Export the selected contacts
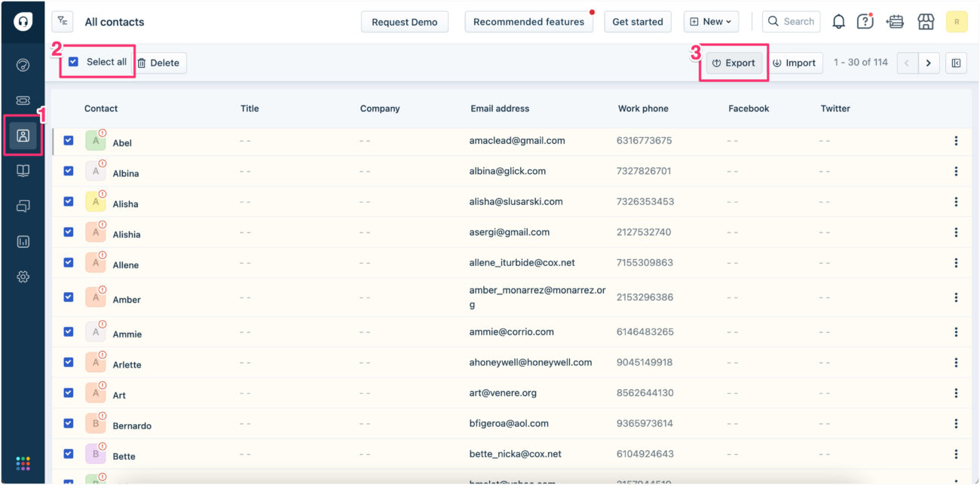The height and width of the screenshot is (485, 980). pos(733,63)
